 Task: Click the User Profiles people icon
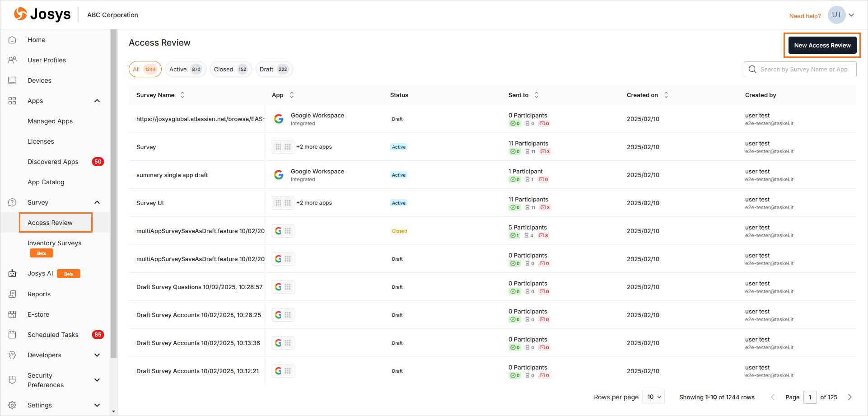(12, 60)
